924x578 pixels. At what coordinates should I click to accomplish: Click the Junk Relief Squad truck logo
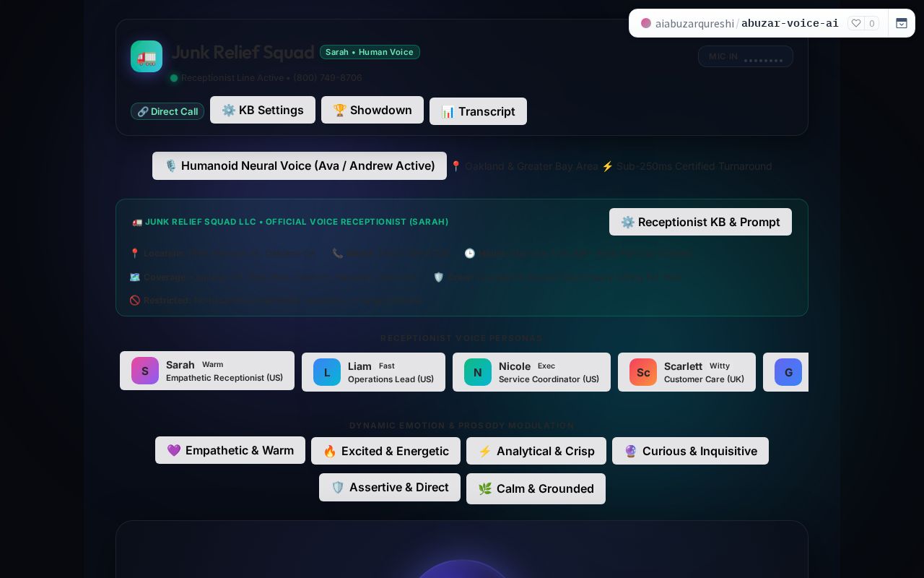147,56
